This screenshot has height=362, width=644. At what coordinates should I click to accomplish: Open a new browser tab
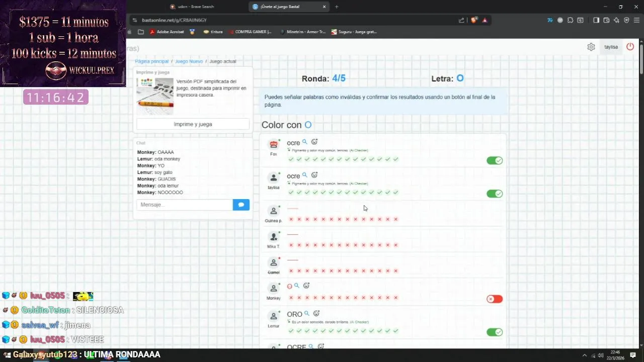click(x=337, y=7)
